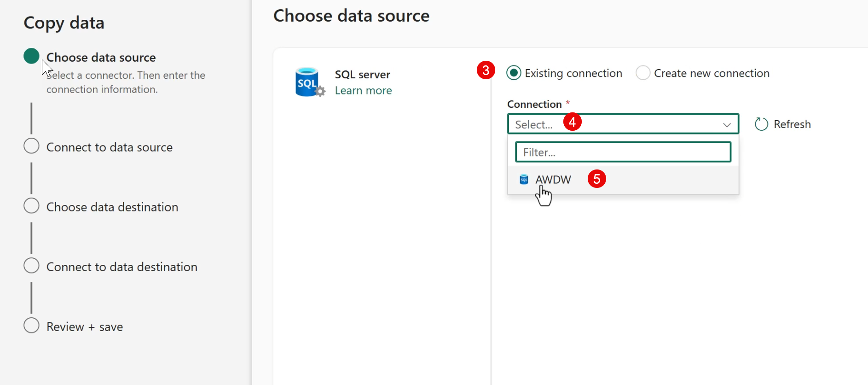
Task: Click the Choose data destination step circle
Action: click(31, 206)
